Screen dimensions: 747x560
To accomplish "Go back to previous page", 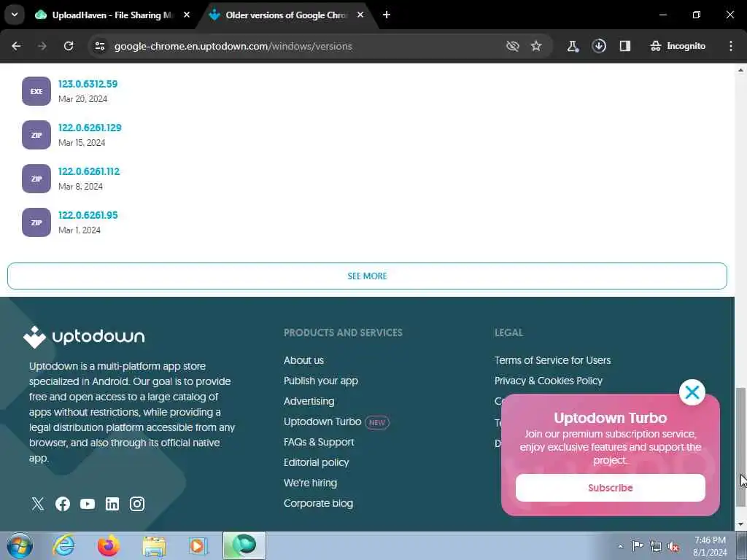I will tap(16, 46).
